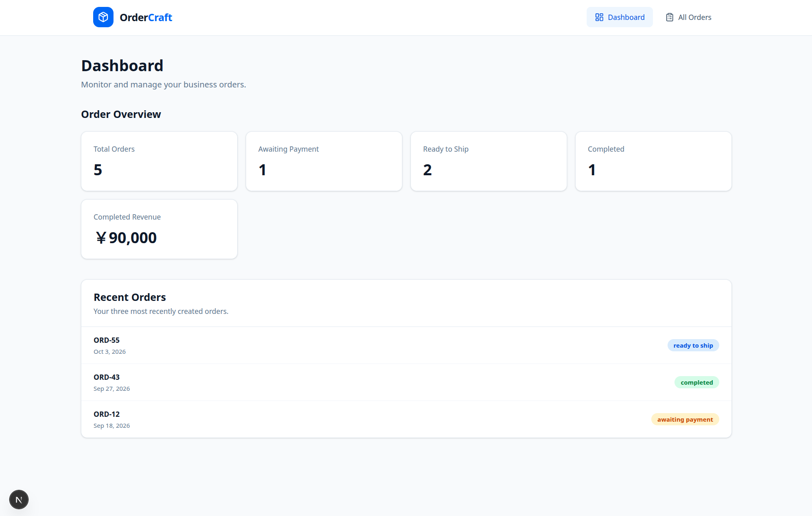Click the ready to ship status badge
This screenshot has width=812, height=516.
coord(693,345)
